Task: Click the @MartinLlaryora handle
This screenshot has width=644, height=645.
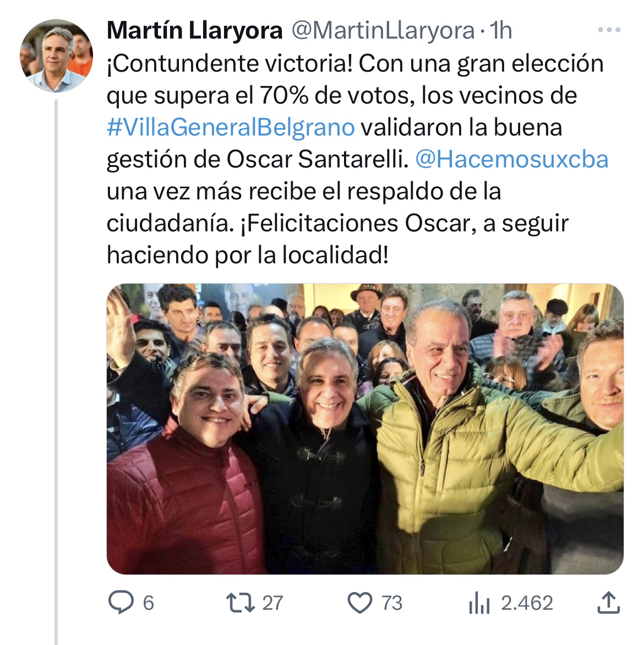Action: pos(383,31)
